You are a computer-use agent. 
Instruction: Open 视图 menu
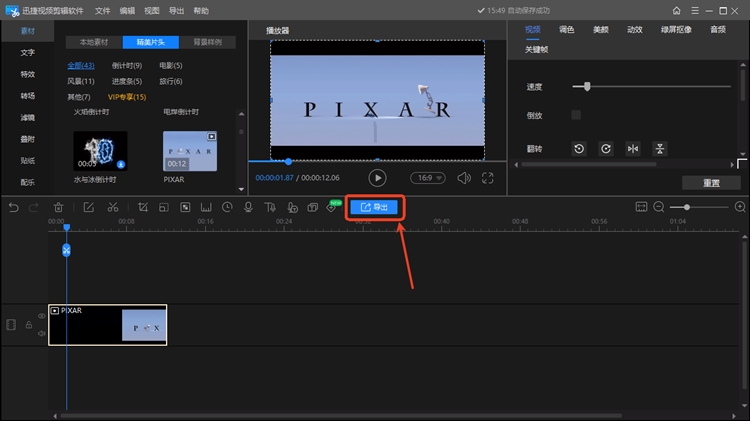tap(152, 11)
